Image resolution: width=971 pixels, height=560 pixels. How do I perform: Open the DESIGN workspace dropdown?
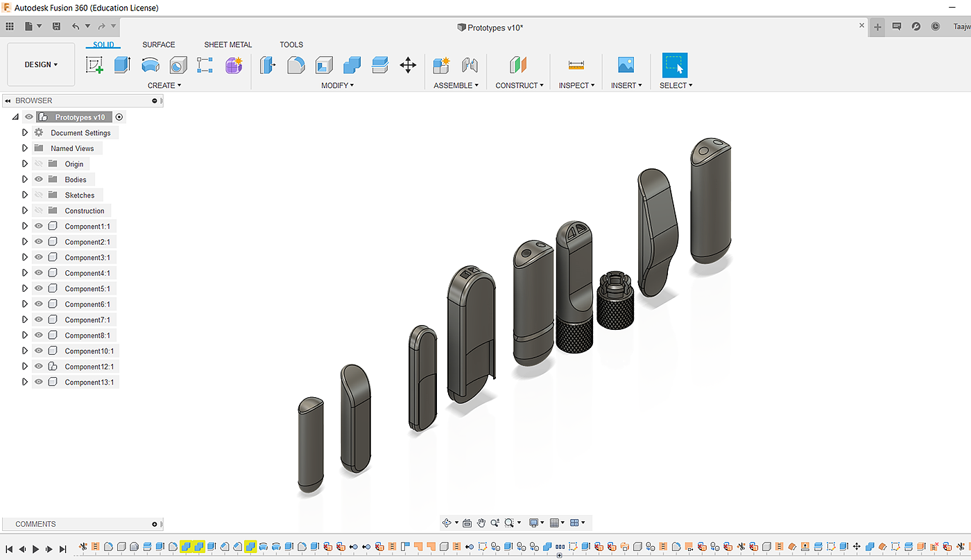click(x=41, y=64)
